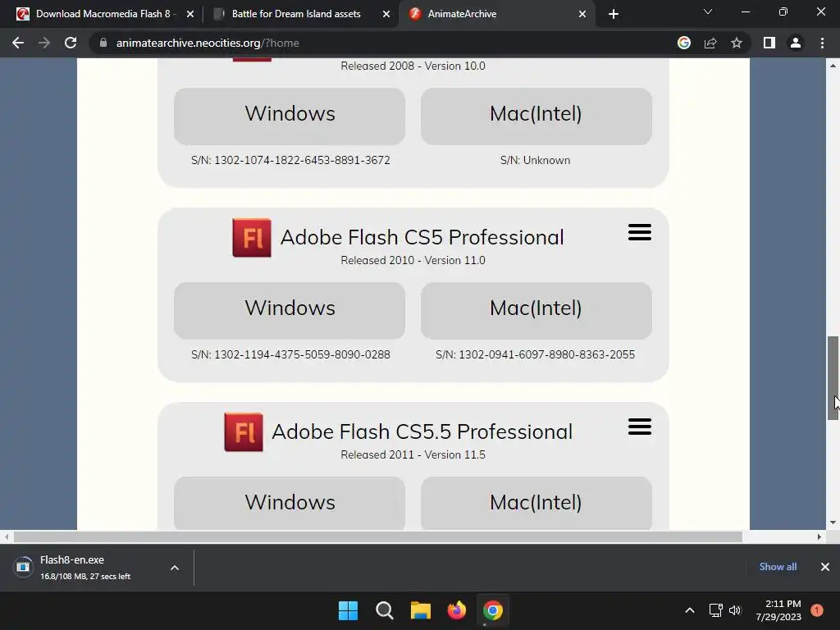Launch Firefox from the taskbar
Viewport: 840px width, 630px height.
coord(456,610)
